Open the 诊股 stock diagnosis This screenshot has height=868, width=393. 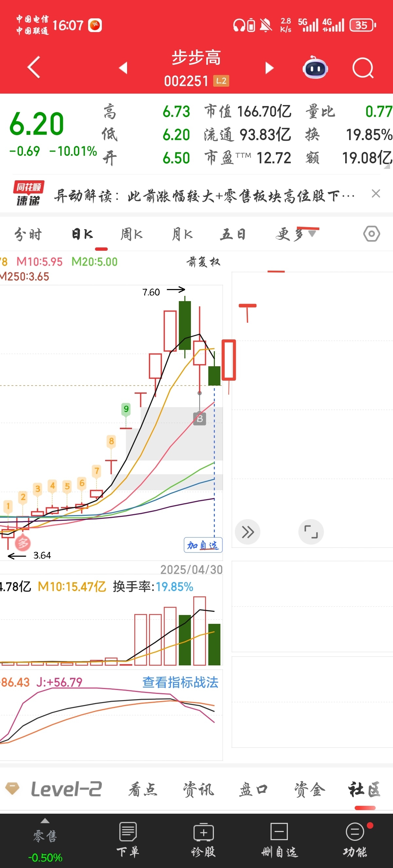pyautogui.click(x=203, y=840)
